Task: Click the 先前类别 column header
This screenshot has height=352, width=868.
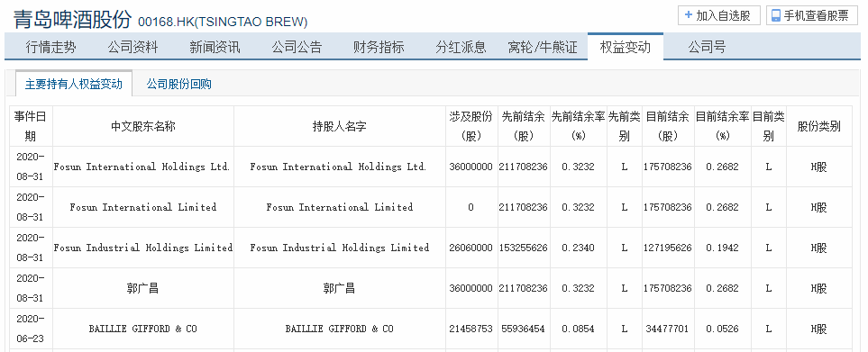Action: pyautogui.click(x=625, y=126)
